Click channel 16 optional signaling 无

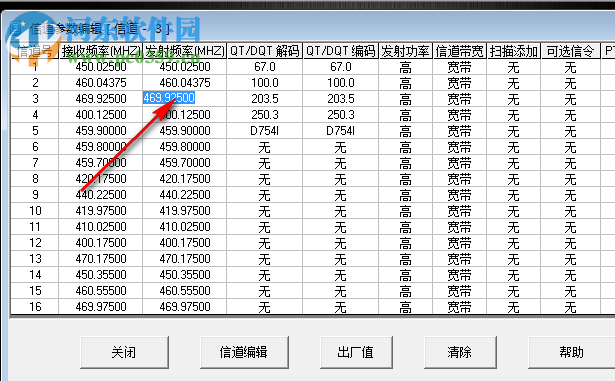click(570, 307)
